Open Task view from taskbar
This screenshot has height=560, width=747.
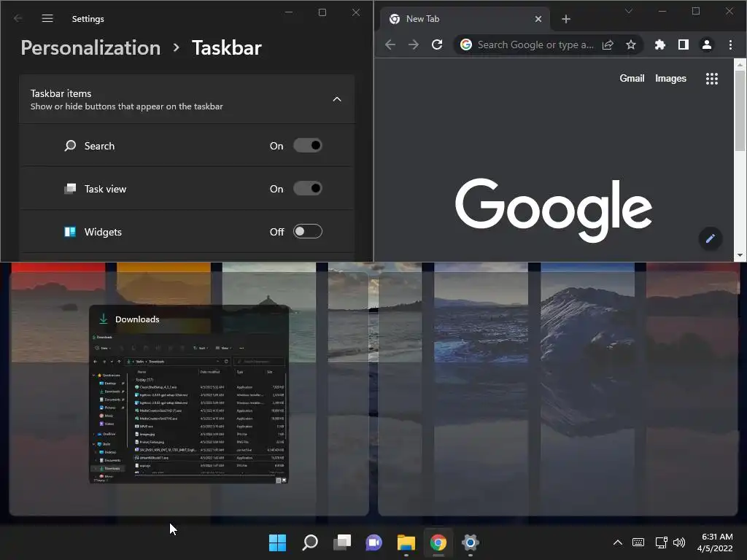pyautogui.click(x=341, y=542)
